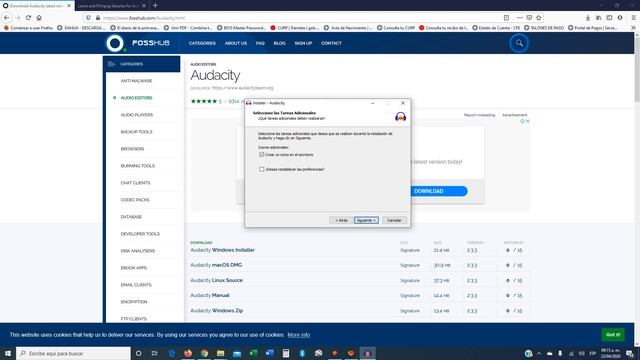Viewport: 640px width, 360px height.
Task: Toggle the reset preferences checkbox
Action: (262, 169)
